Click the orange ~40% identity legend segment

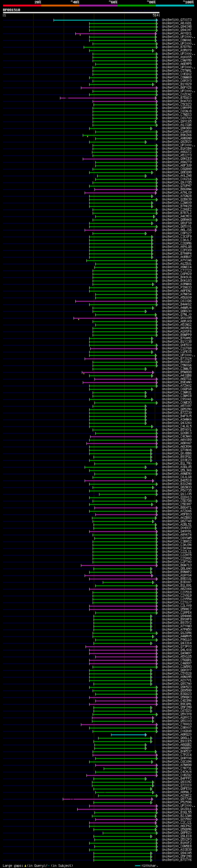pyautogui.click(x=60, y=6)
